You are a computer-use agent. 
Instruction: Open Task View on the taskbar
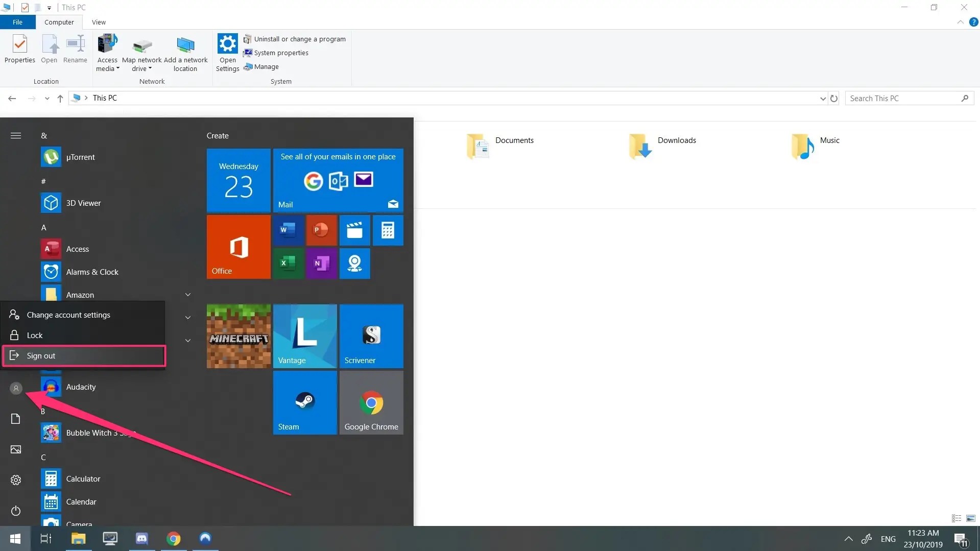46,538
